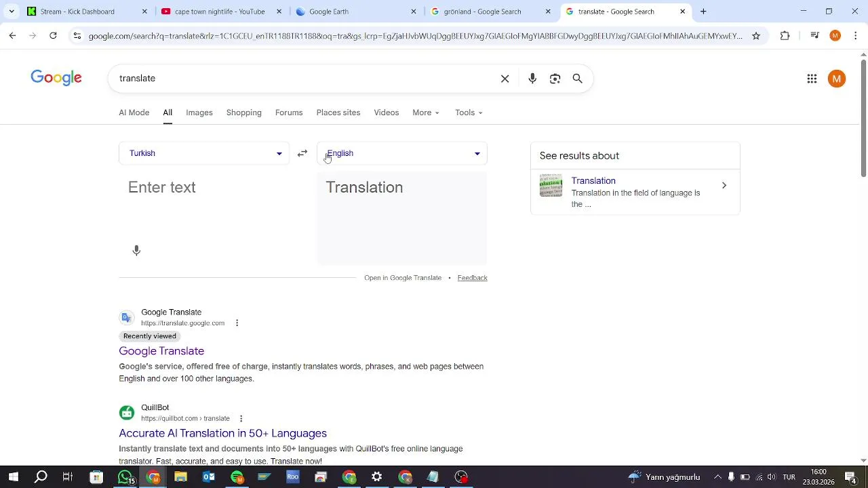Go back to the previous page
This screenshot has width=868, height=488.
pos(12,36)
